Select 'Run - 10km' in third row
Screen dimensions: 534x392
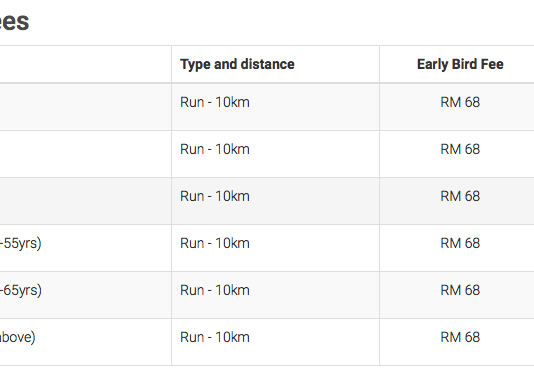[215, 196]
